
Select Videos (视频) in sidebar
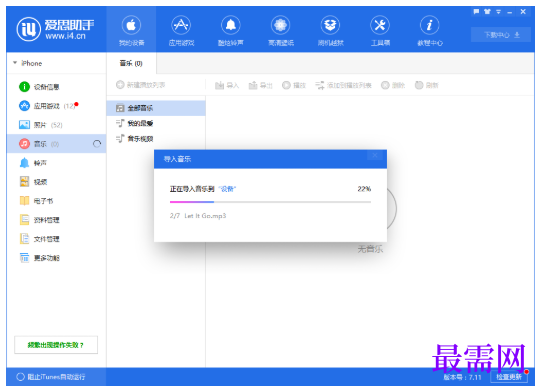coord(56,182)
